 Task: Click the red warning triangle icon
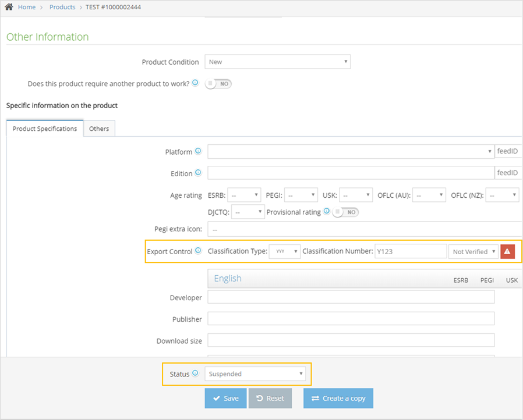[x=507, y=251]
